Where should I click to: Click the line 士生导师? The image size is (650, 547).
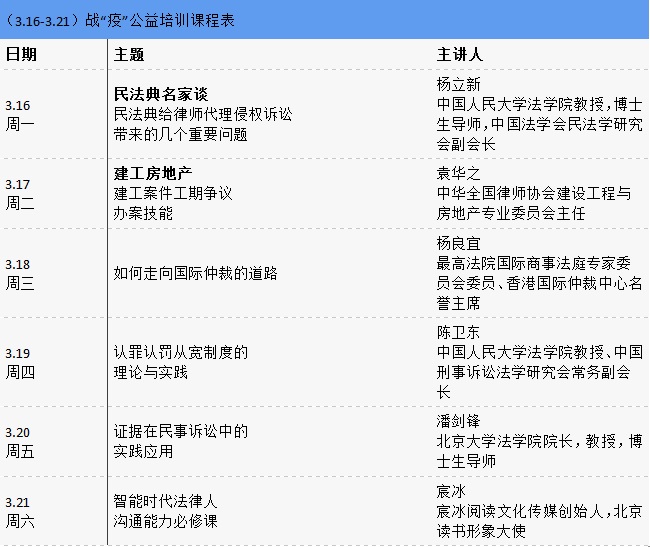click(x=466, y=461)
